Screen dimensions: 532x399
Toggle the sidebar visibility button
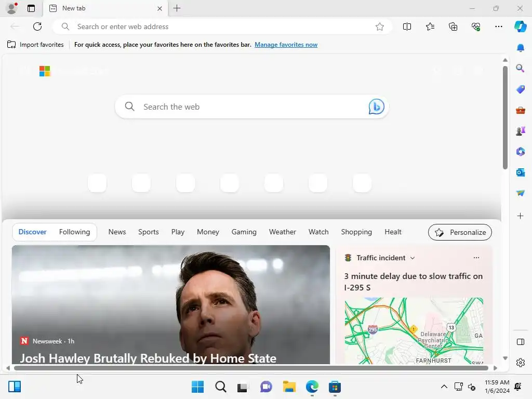click(520, 342)
